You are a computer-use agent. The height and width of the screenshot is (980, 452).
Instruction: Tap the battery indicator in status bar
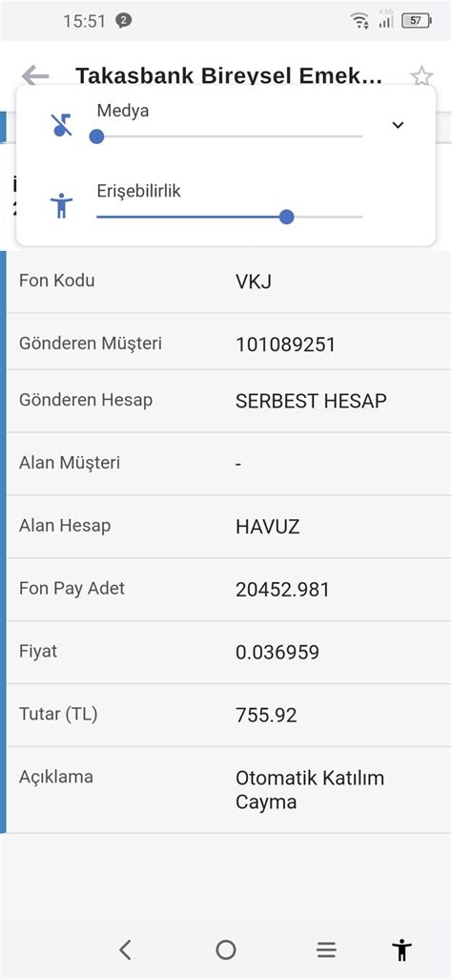pyautogui.click(x=417, y=21)
